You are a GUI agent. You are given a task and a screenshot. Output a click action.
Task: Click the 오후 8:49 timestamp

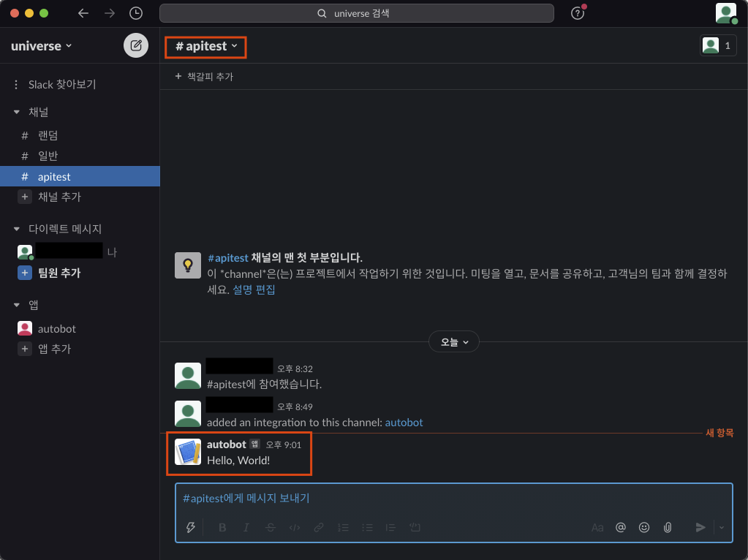point(295,407)
